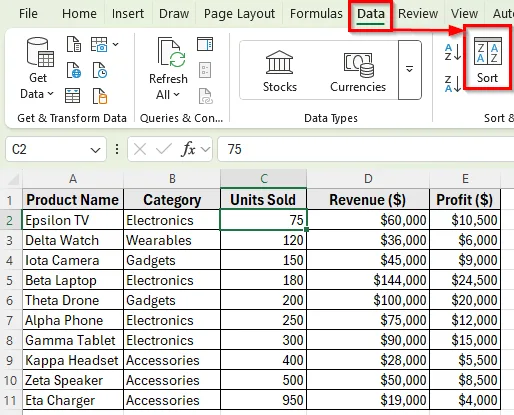Select the Theta Drone cell
Screen dimensions: 514x415
[x=73, y=300]
